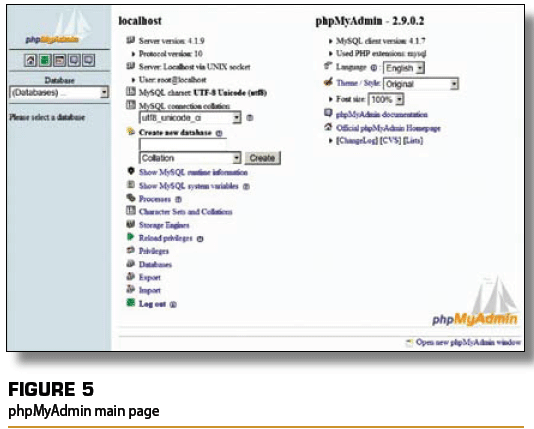This screenshot has height=429, width=534.
Task: Open the Query window icon in sidebar
Action: click(59, 60)
